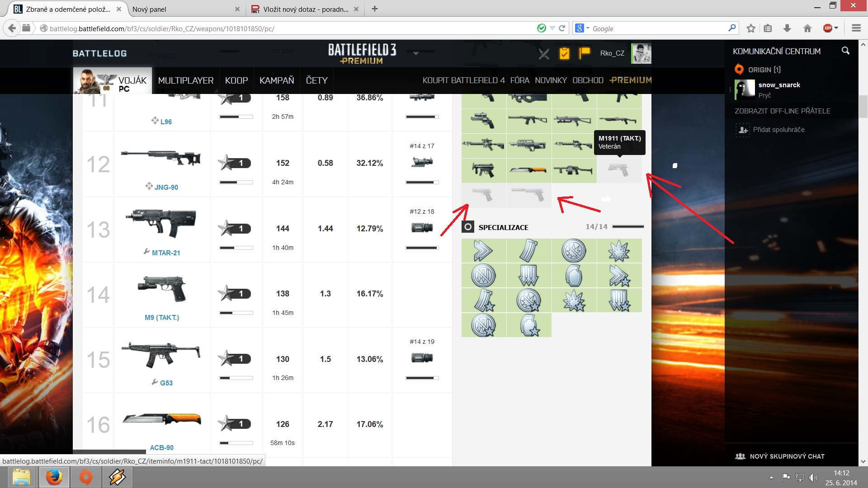Screen dimensions: 868x488
Task: Open Firefox from the Windows taskbar
Action: pyautogui.click(x=54, y=477)
